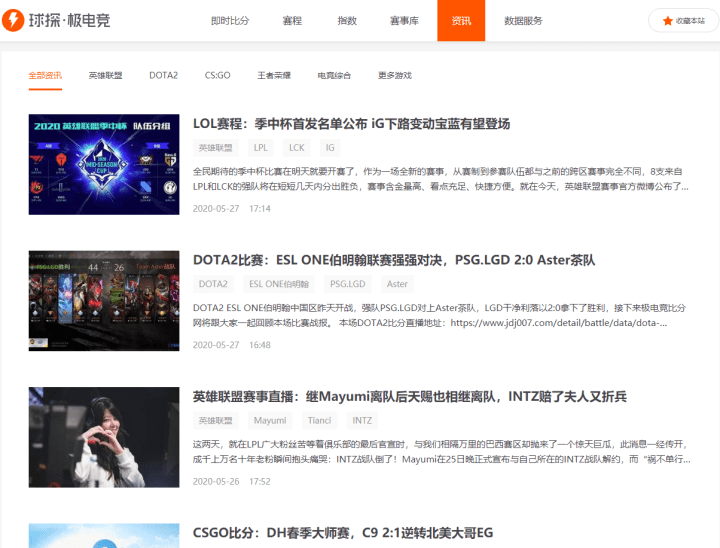Open the 更多游戏 category tab
This screenshot has width=720, height=548.
[394, 75]
